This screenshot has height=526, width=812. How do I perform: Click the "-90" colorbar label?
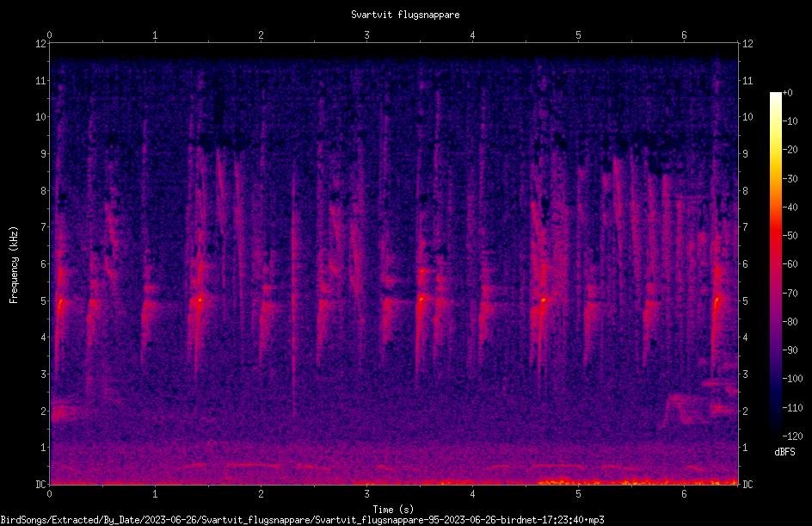click(x=790, y=350)
